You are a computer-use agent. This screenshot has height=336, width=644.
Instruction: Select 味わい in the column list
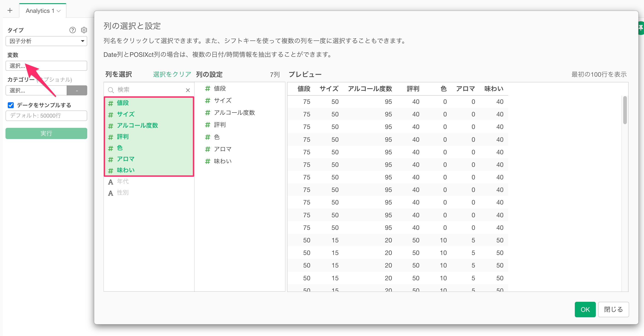[x=149, y=170]
